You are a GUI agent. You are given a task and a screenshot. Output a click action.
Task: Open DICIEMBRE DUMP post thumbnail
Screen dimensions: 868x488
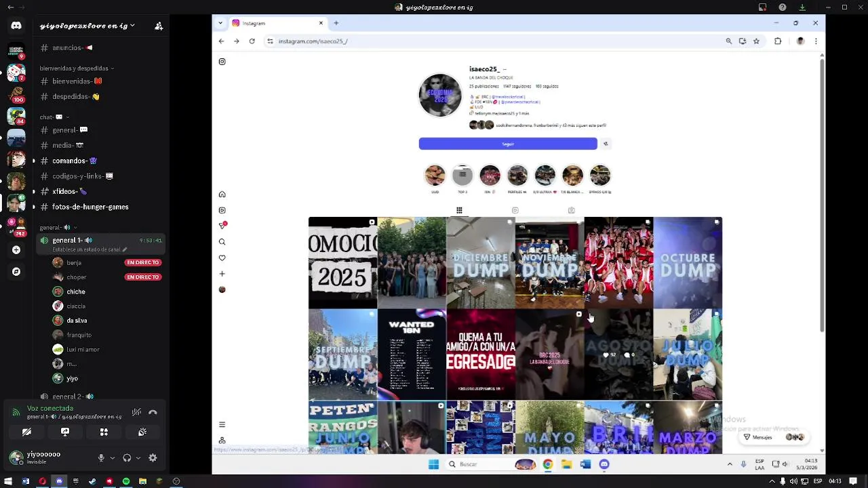pos(481,262)
